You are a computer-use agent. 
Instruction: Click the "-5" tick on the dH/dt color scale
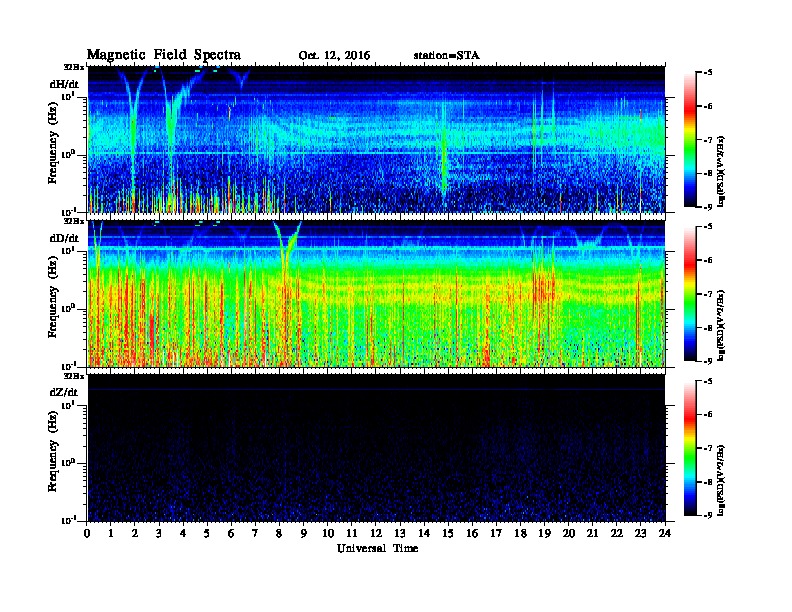click(707, 72)
